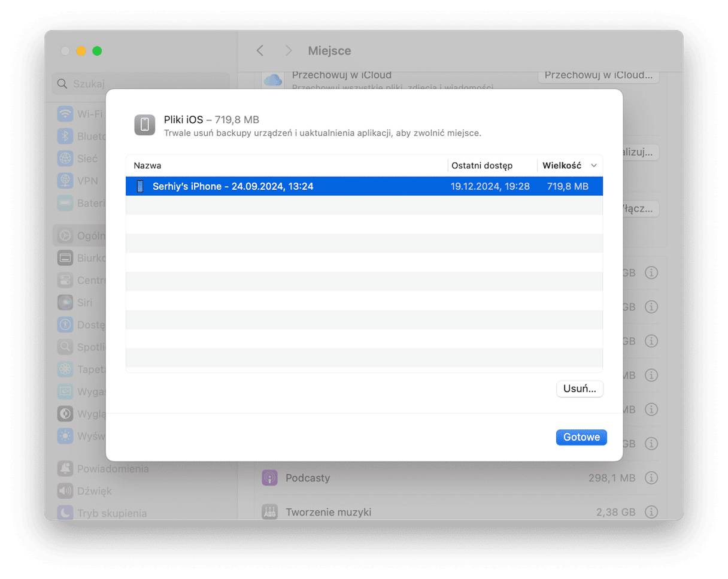Screen dimensions: 728x579
Task: Click the Podcasty storage row label
Action: point(308,478)
